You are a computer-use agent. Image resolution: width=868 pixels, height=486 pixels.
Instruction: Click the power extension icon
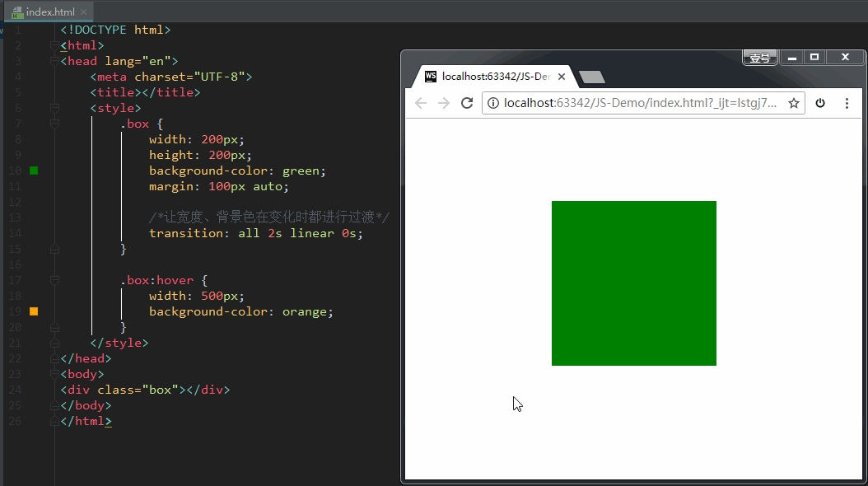point(820,103)
